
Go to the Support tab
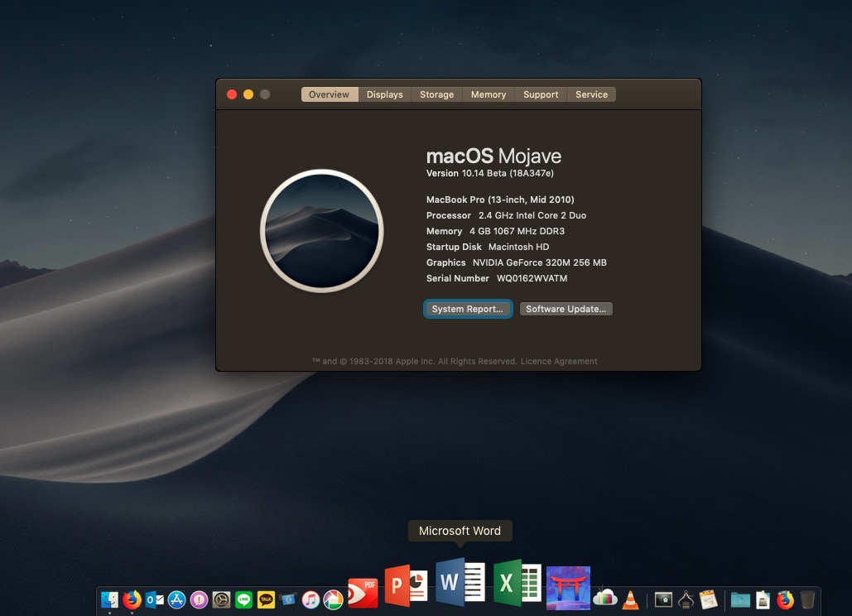point(541,94)
